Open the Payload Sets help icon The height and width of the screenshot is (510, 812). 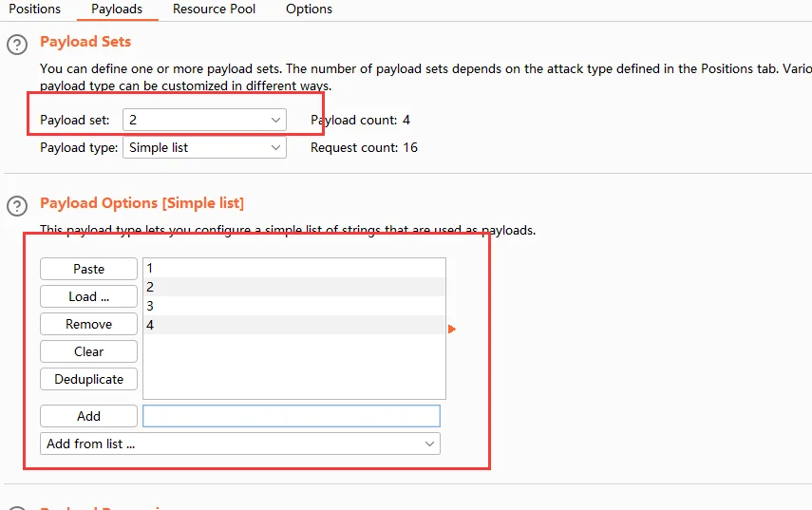[17, 44]
